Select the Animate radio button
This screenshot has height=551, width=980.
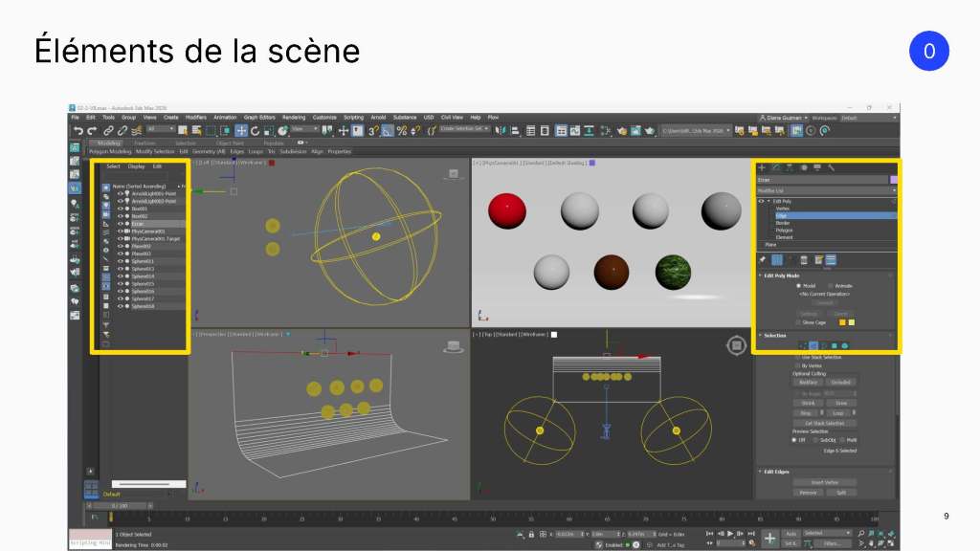[x=830, y=285]
